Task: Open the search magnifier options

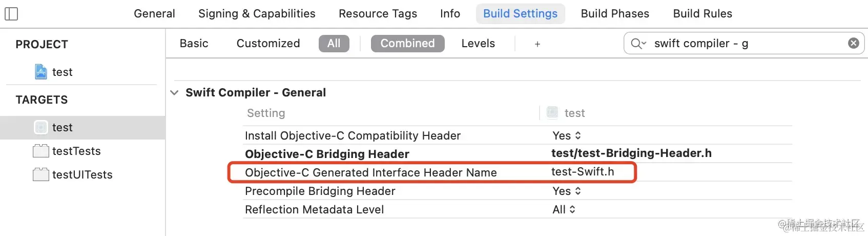Action: (638, 44)
